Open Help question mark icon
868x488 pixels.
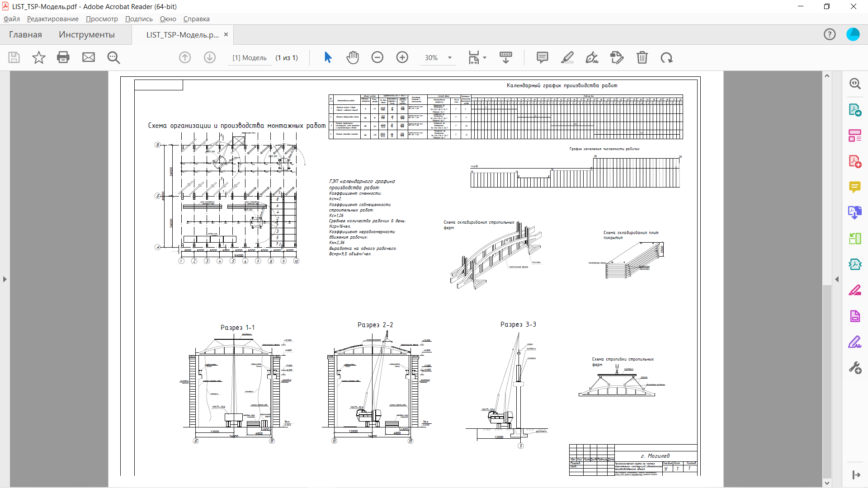click(830, 34)
